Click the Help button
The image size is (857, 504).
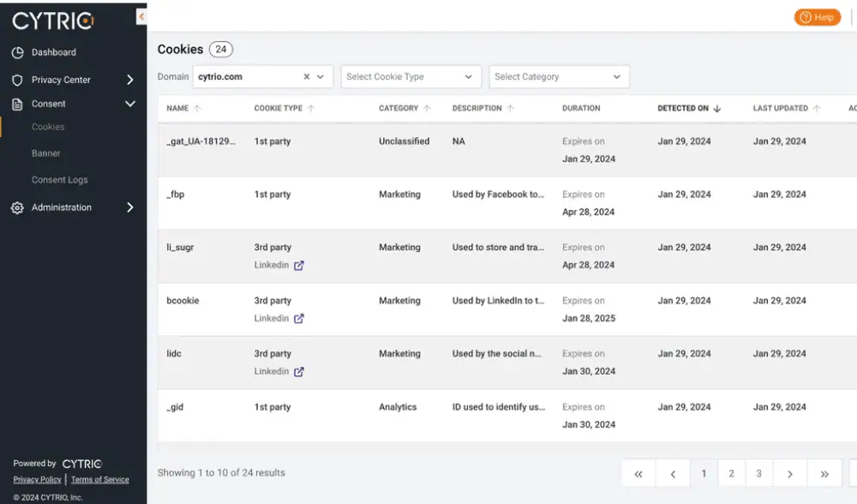[x=817, y=17]
